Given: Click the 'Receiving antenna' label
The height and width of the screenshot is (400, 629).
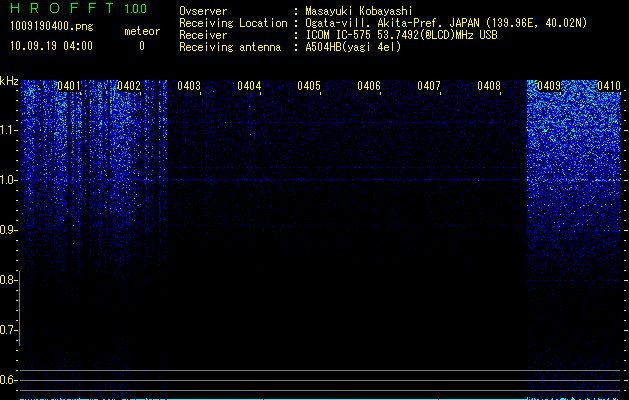Looking at the screenshot, I should pos(230,47).
